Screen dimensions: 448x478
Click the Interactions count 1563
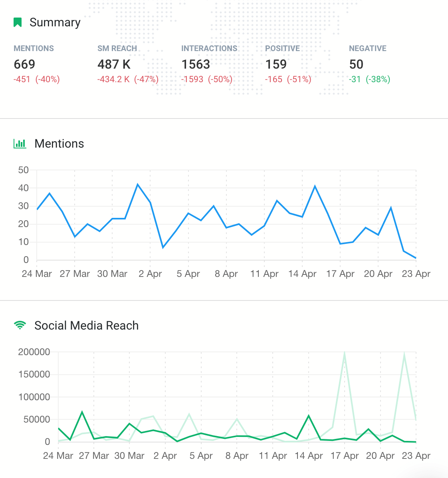click(x=196, y=64)
